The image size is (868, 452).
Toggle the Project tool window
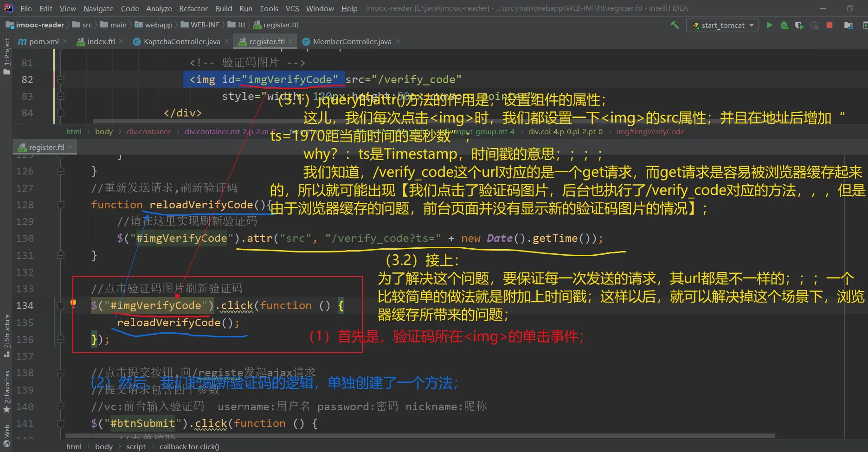tap(6, 56)
